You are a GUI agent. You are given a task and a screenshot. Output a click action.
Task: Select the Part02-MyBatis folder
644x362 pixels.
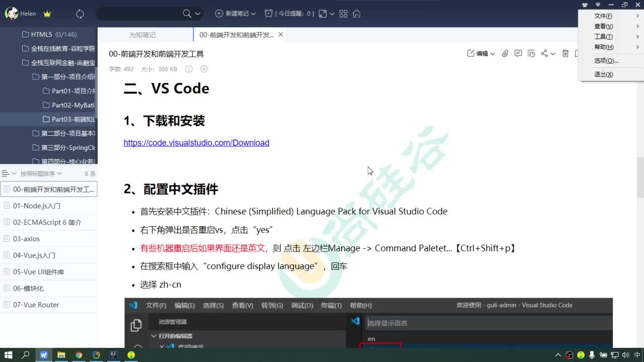coord(69,105)
